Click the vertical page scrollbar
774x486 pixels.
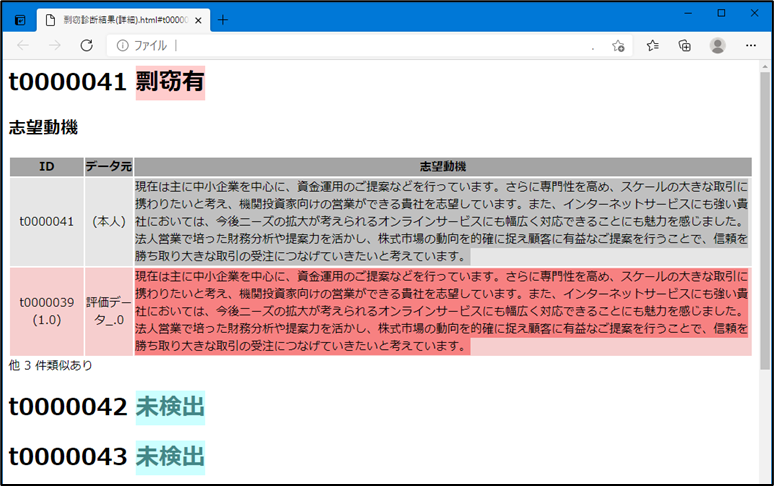(765, 220)
